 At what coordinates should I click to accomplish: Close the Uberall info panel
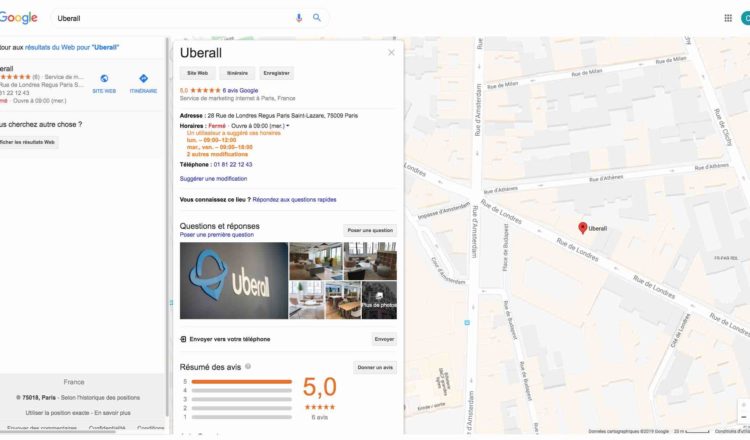point(391,53)
